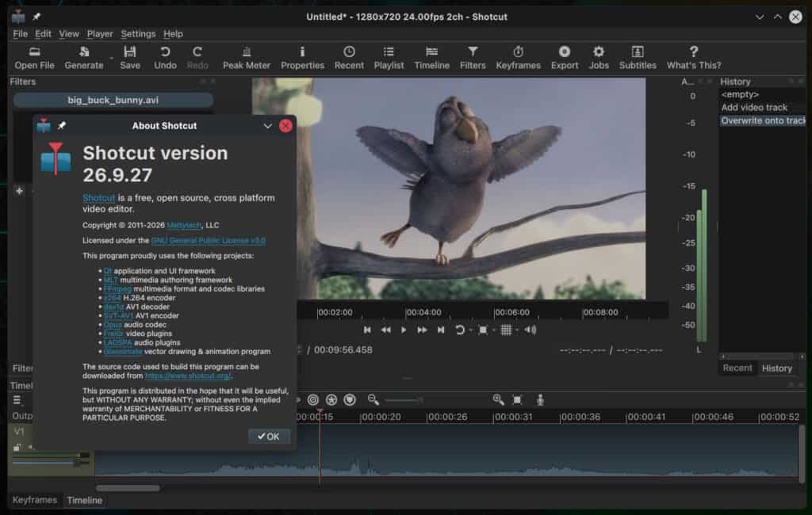Open the Filters panel from toolbar
Image resolution: width=812 pixels, height=515 pixels.
coord(473,58)
